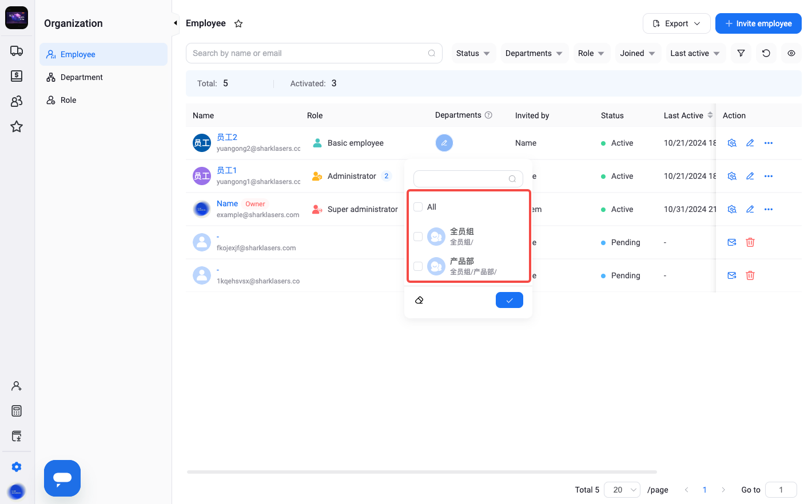Click the department search field in popup
This screenshot has height=504, width=812.
(x=468, y=179)
